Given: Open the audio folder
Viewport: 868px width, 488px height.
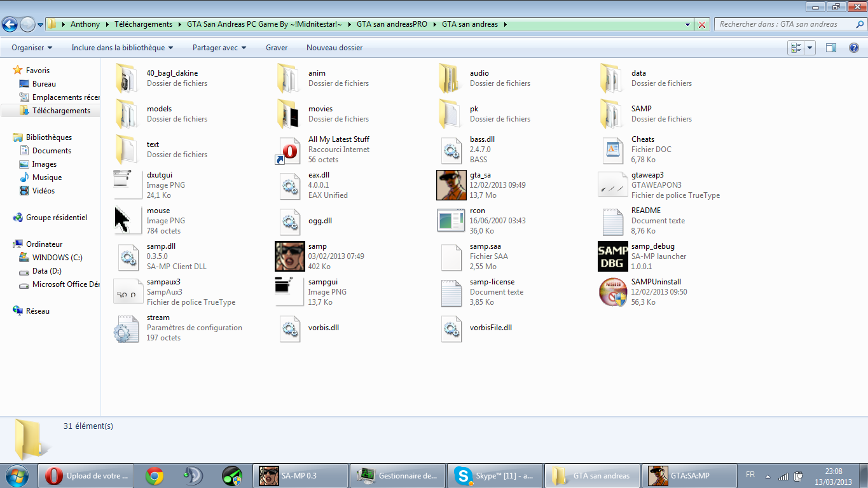Looking at the screenshot, I should (x=484, y=78).
